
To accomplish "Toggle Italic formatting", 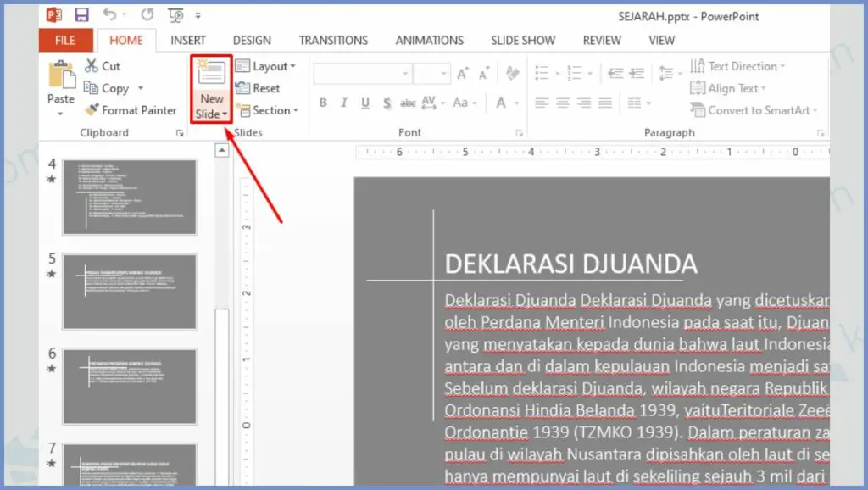I will [x=344, y=103].
